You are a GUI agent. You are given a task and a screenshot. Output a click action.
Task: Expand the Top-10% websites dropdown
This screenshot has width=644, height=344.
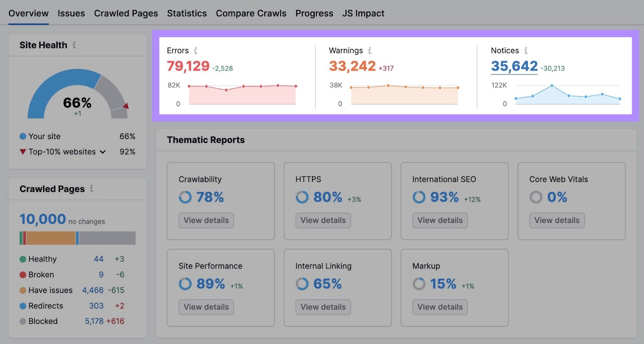103,152
